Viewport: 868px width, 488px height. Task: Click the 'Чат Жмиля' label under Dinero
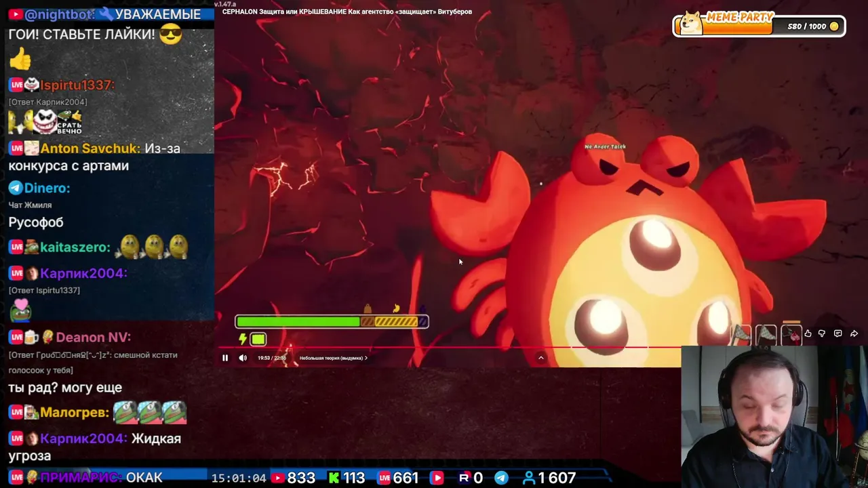click(x=30, y=205)
